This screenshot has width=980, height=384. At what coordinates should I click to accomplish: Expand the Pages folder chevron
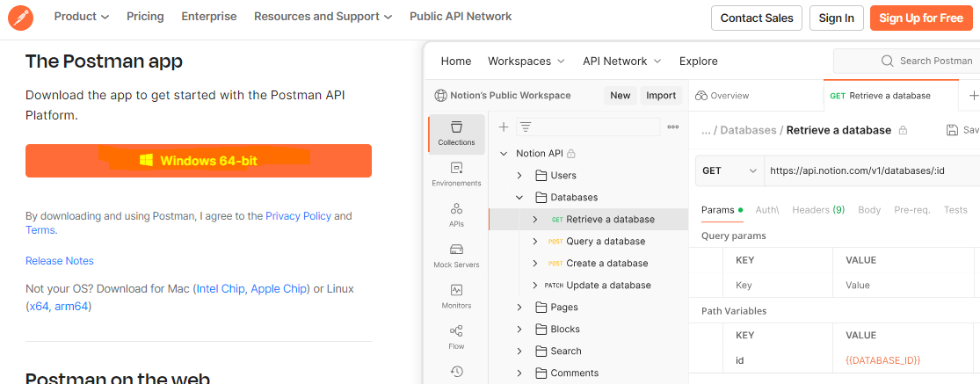519,308
